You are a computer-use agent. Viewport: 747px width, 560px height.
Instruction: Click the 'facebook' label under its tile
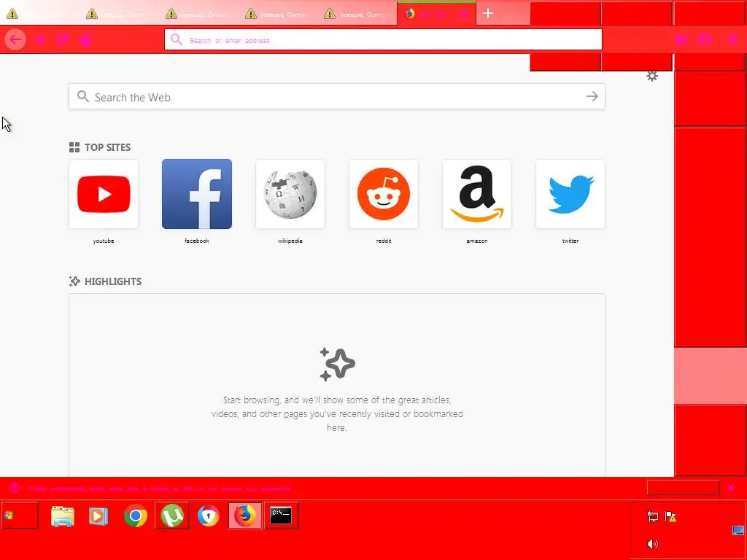(197, 241)
